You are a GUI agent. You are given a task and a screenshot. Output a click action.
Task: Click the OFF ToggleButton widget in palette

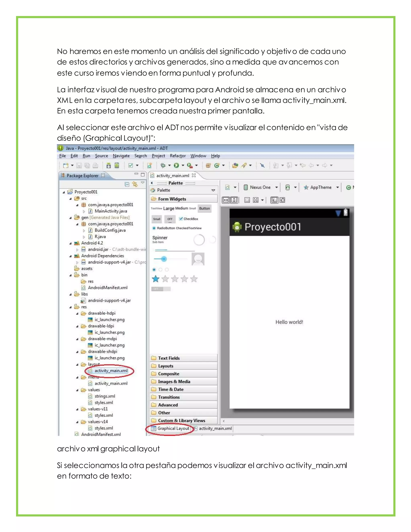point(170,219)
